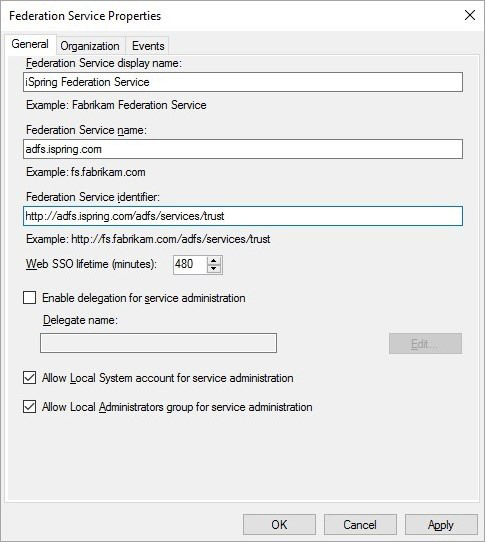Apply the property changes
The image size is (485, 542).
point(441,525)
